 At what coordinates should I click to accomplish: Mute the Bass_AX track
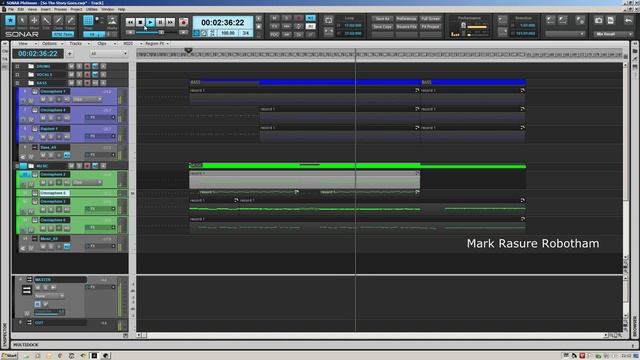click(43, 156)
